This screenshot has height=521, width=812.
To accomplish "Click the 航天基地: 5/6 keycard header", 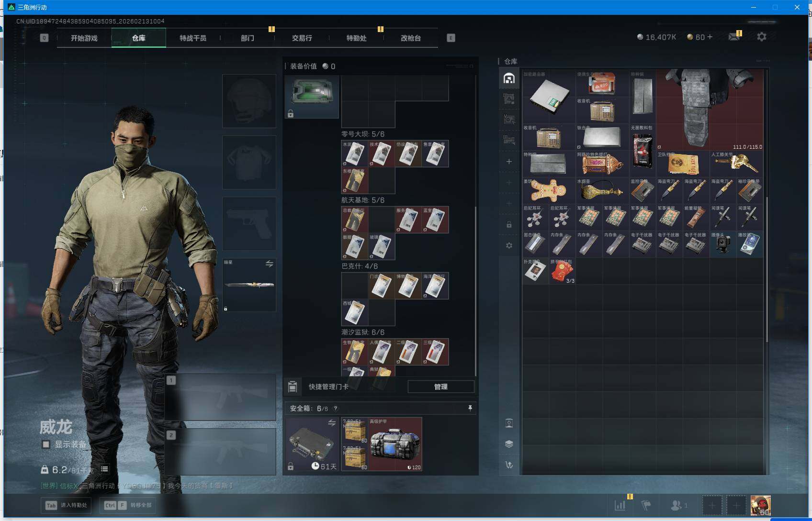I will pos(363,200).
